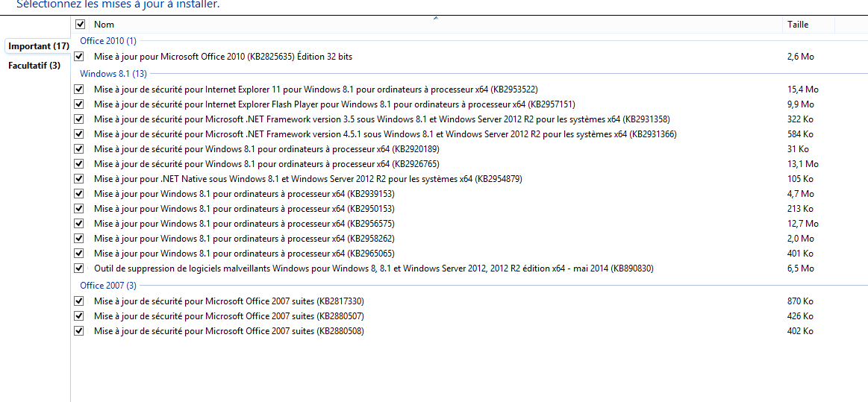Select the .NET Native KB2954879 row text
The image size is (868, 402).
click(307, 178)
